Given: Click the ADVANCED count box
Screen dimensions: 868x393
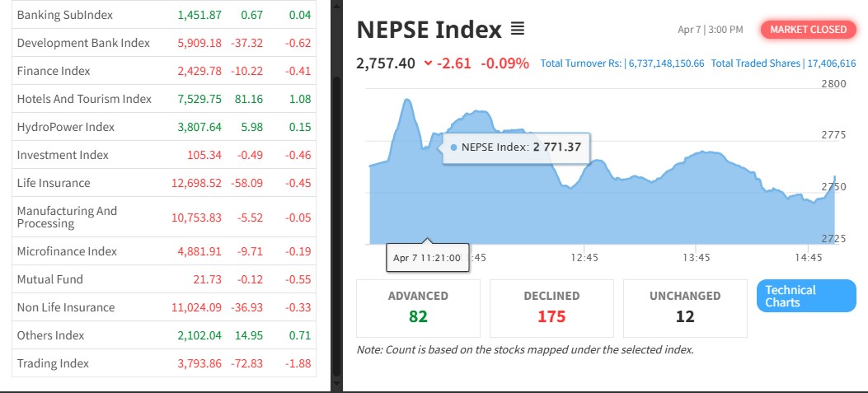Looking at the screenshot, I should coord(418,307).
